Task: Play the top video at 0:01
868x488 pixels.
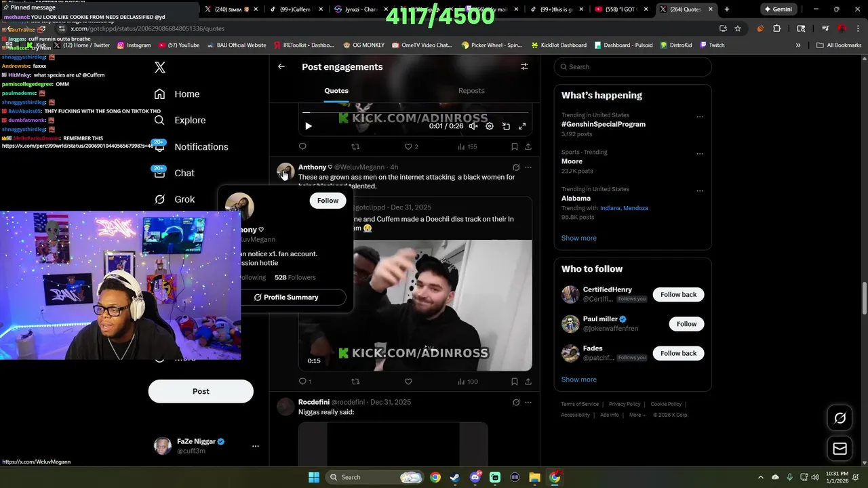Action: pyautogui.click(x=309, y=126)
